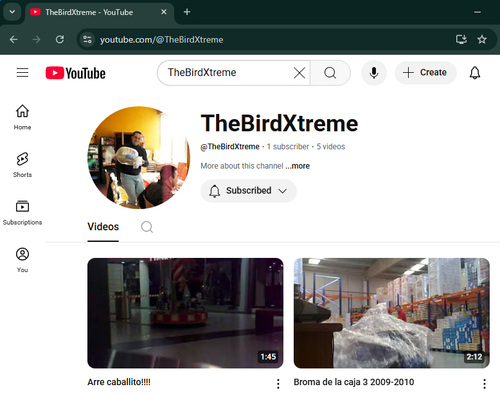Screen dimensions: 500x395
Task: Open the hamburger guide menu
Action: [22, 72]
